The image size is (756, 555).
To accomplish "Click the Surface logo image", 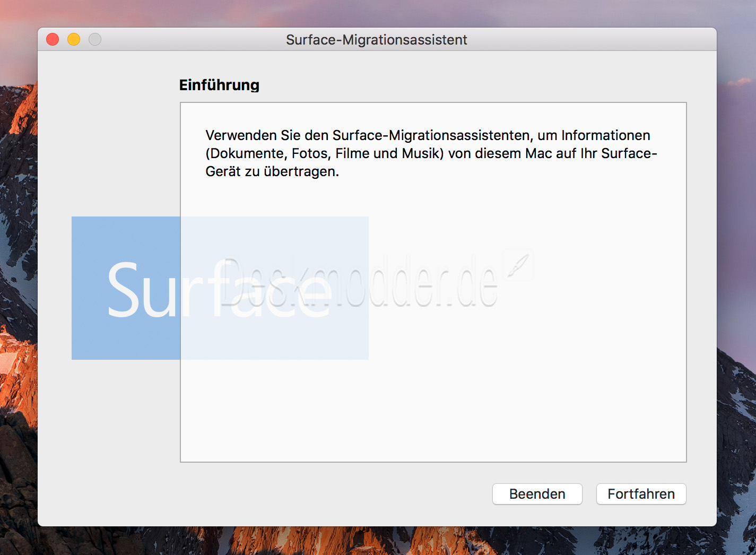I will tap(220, 288).
